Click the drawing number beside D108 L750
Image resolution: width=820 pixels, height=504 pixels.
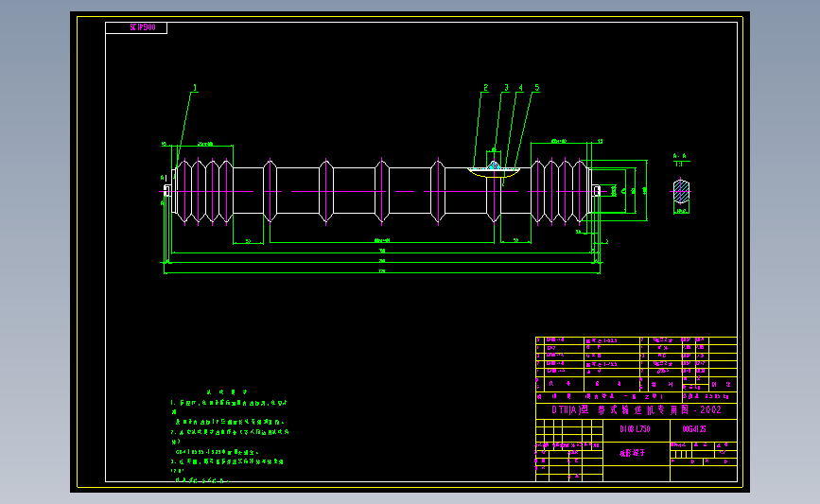coord(694,429)
